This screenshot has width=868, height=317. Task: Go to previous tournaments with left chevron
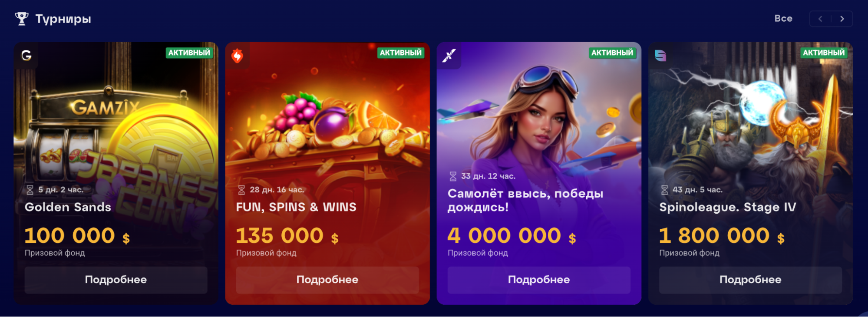tap(820, 19)
